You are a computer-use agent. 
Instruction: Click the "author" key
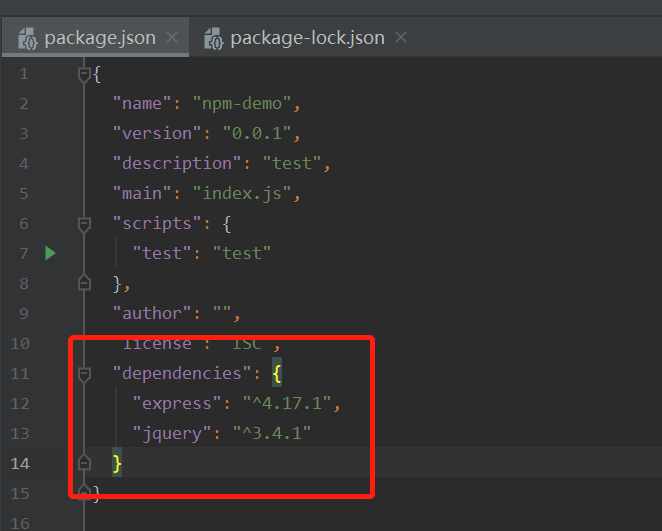[x=152, y=313]
